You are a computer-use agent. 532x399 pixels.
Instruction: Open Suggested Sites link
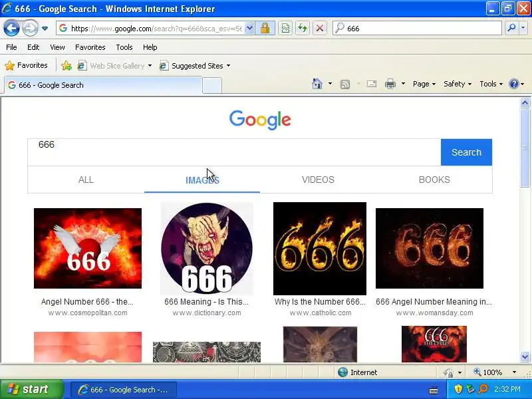click(x=195, y=65)
